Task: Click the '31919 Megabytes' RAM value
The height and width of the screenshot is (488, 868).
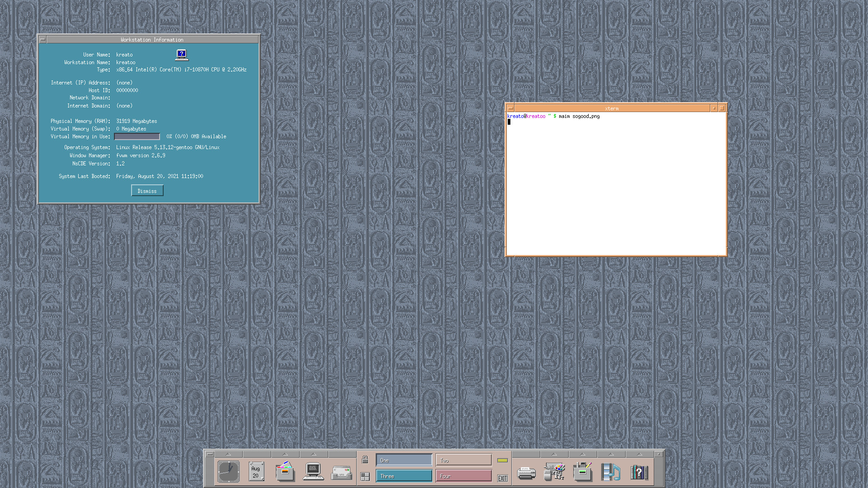Action: point(137,121)
